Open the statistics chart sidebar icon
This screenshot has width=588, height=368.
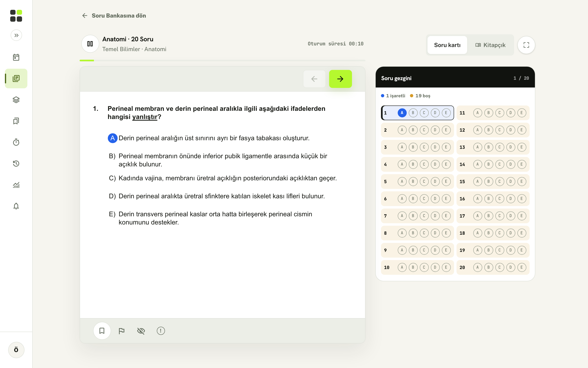16,185
